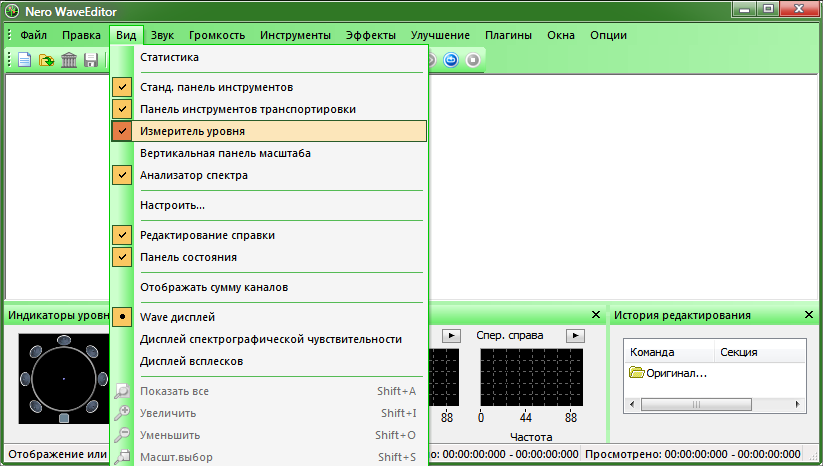Uncheck Измеритель уровня in the menu
823x466 pixels.
[122, 131]
